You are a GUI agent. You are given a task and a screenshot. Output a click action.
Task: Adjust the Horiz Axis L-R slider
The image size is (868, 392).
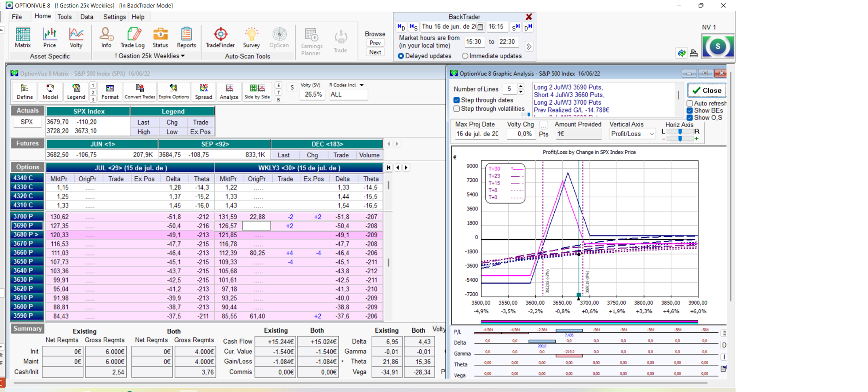(680, 131)
